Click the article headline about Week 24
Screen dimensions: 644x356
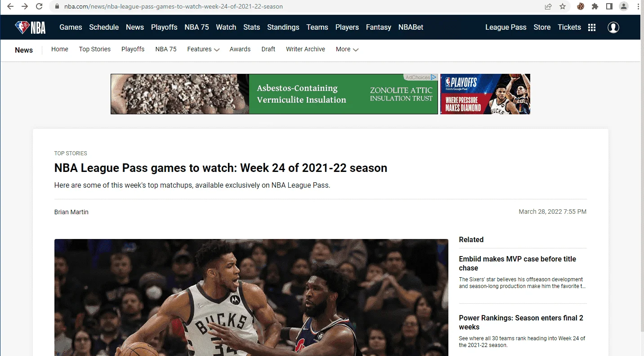(221, 168)
